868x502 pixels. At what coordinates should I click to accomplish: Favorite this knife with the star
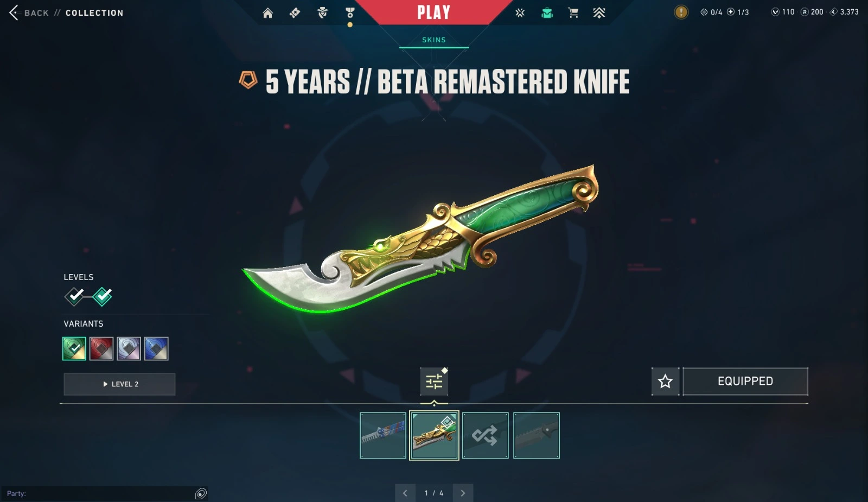click(x=665, y=382)
